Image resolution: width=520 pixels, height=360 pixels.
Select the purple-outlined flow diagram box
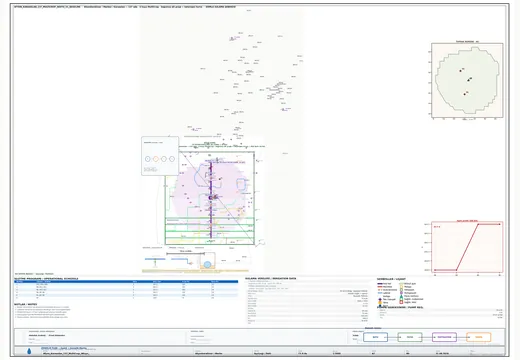tap(444, 337)
